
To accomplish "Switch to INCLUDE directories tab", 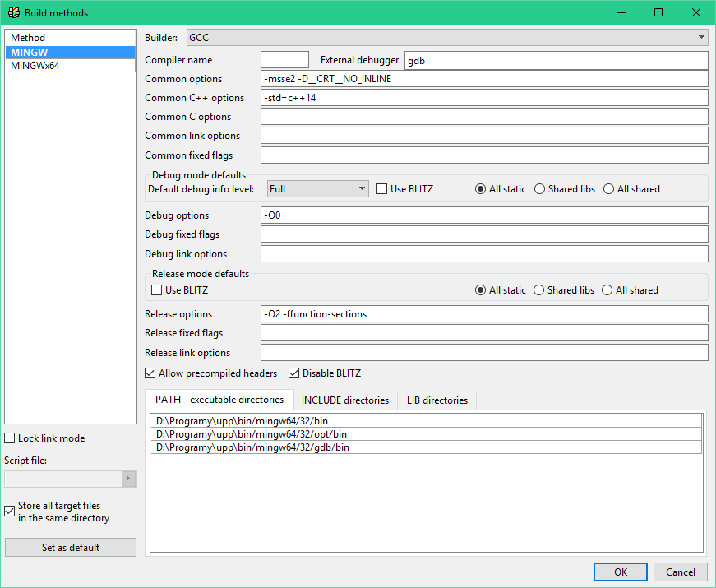I will tap(344, 400).
